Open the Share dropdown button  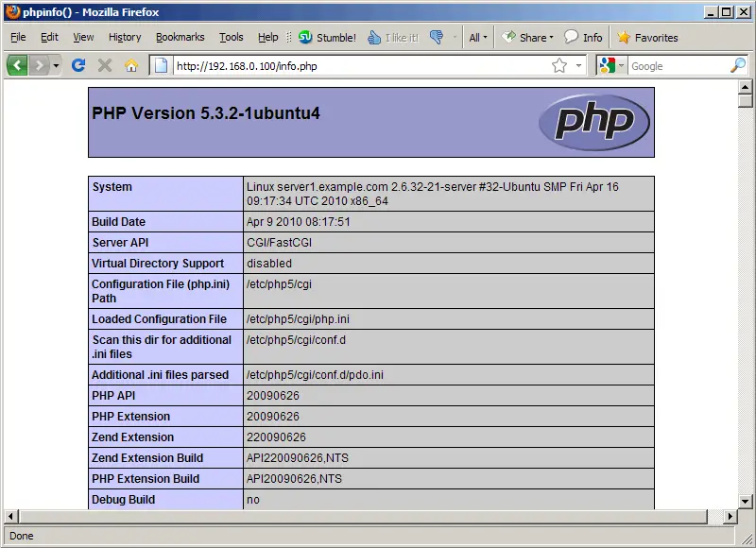pyautogui.click(x=527, y=37)
